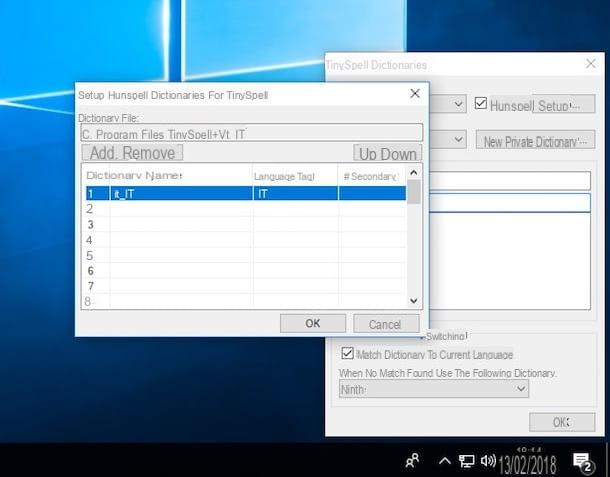Select row 8 in dictionary list
The height and width of the screenshot is (477, 610).
[x=246, y=301]
